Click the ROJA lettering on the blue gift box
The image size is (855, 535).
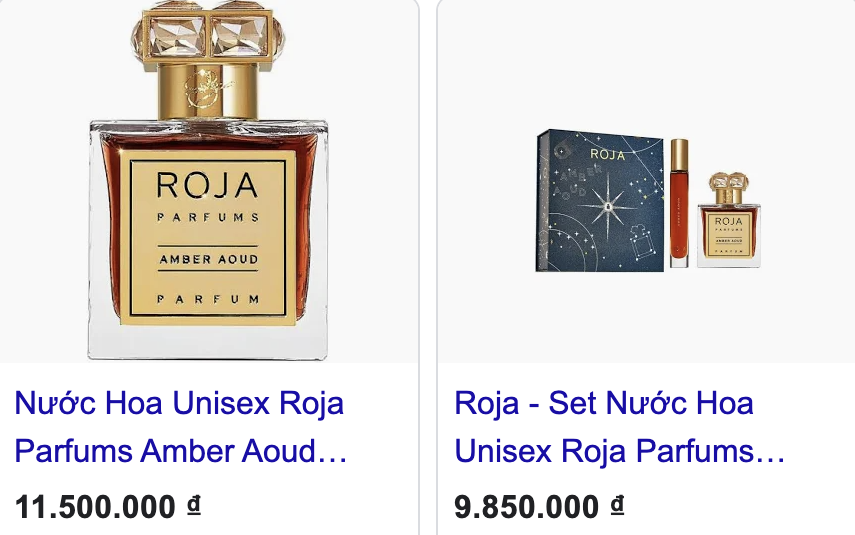click(x=607, y=155)
